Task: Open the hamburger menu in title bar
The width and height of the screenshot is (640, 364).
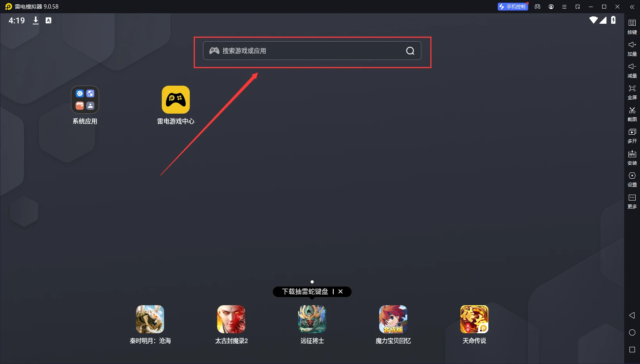Action: point(564,7)
